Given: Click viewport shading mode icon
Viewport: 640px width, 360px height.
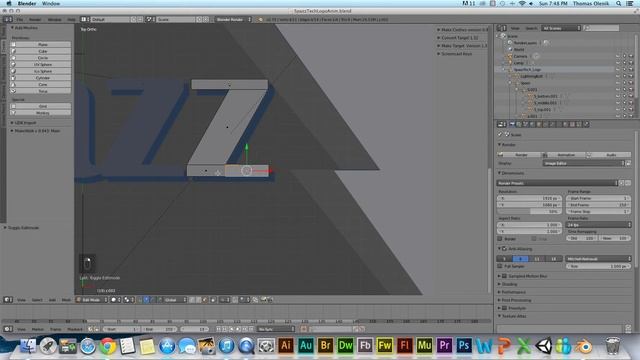Looking at the screenshot, I should pos(115,300).
